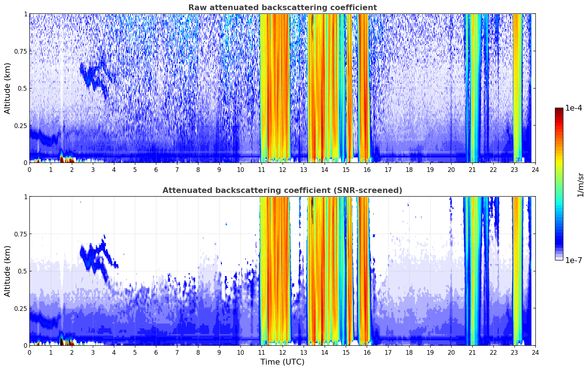The width and height of the screenshot is (588, 370).
Task: Click the '16' hour tick under SNR-screened plot
Action: [367, 352]
